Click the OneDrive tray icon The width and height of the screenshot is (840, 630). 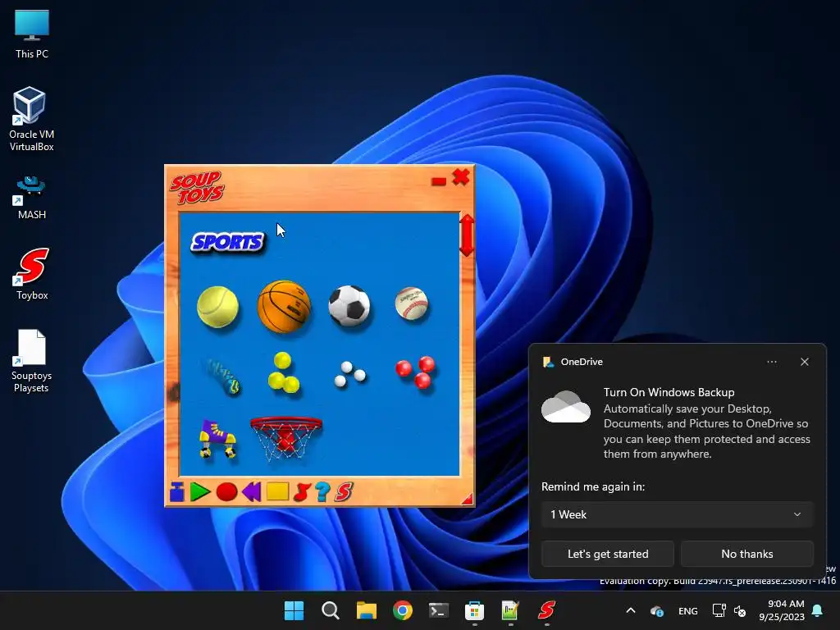tap(657, 610)
